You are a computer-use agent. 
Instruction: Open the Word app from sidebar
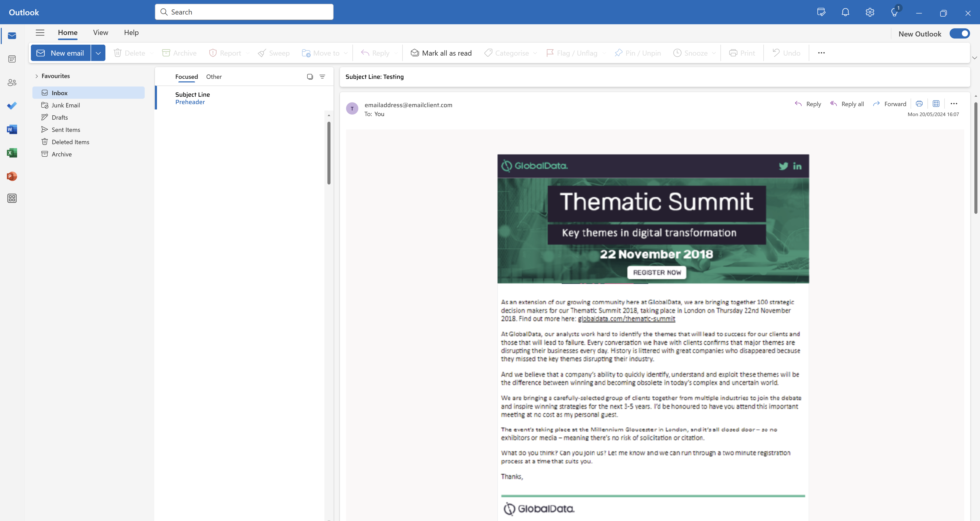point(12,129)
